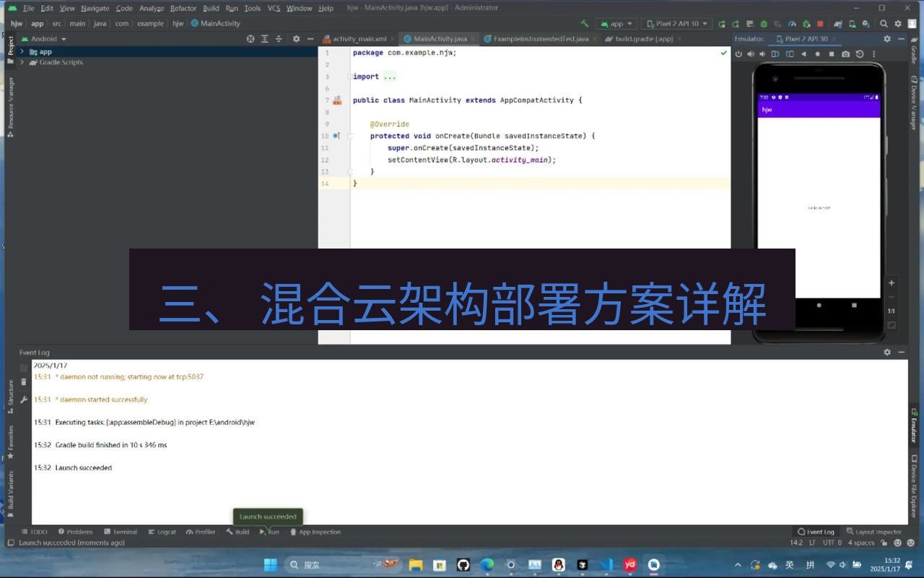
Task: Open the Profiler tool window
Action: (201, 532)
